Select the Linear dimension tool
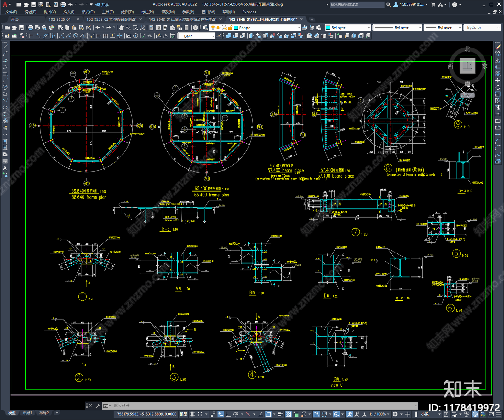Screen dimensions: 504x420 coord(31,36)
